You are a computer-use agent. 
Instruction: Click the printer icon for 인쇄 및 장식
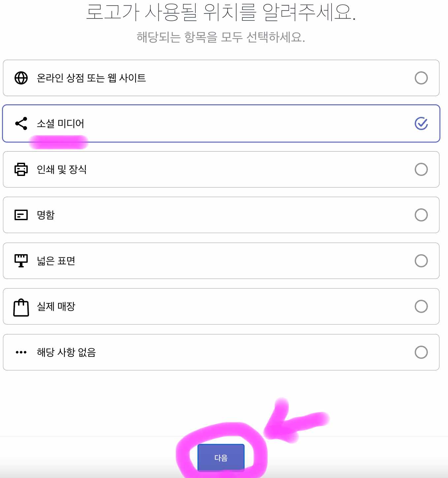pyautogui.click(x=21, y=169)
